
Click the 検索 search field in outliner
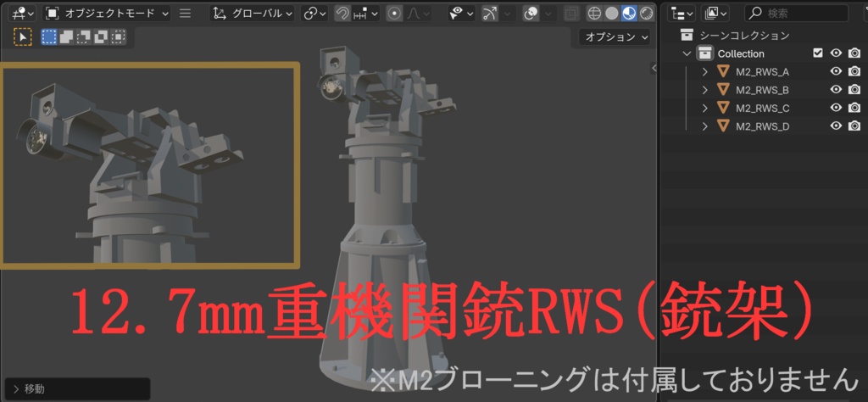tap(797, 14)
